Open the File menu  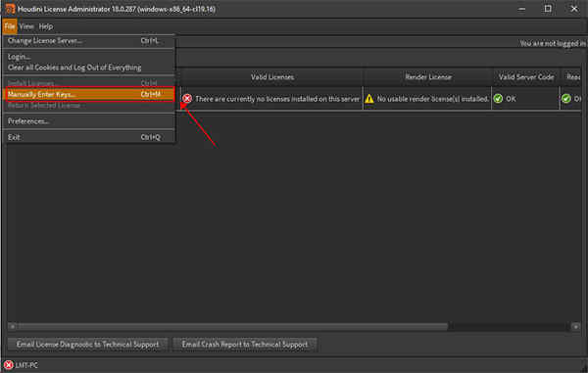(x=10, y=26)
